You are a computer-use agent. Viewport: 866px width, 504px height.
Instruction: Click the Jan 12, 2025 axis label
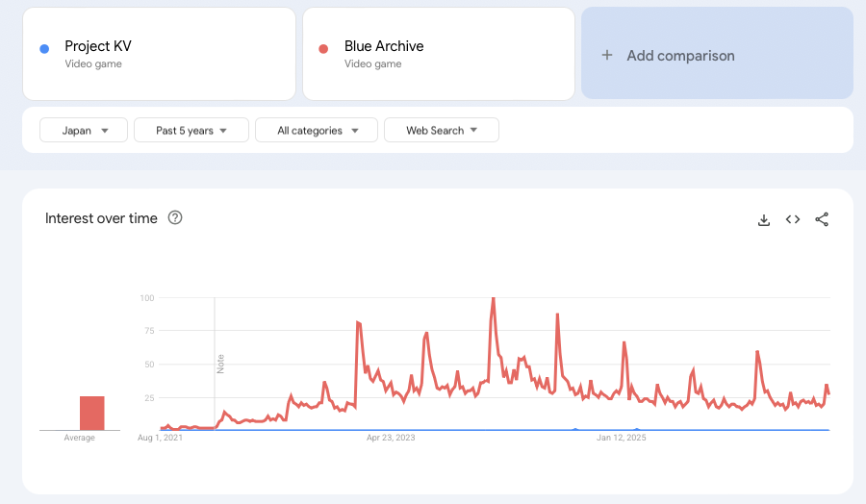pos(621,438)
